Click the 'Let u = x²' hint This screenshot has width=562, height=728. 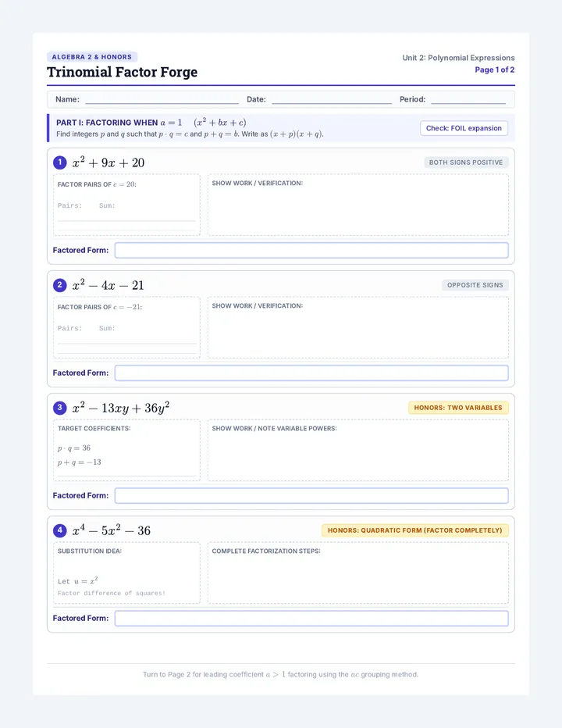point(77,581)
